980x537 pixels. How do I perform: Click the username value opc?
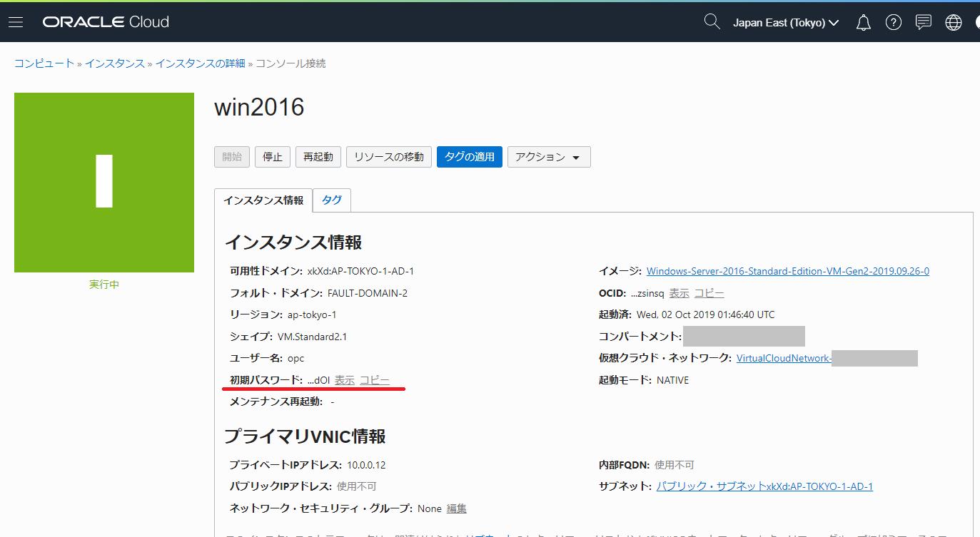click(296, 358)
